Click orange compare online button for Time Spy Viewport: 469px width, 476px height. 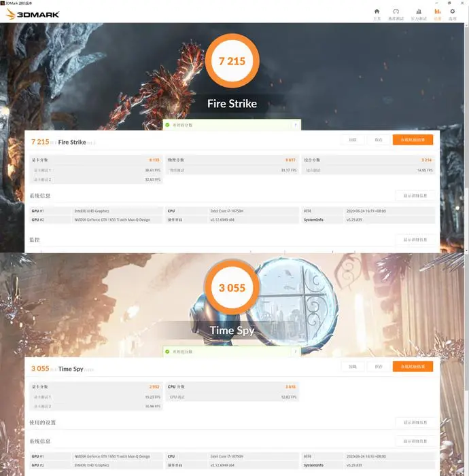point(413,367)
